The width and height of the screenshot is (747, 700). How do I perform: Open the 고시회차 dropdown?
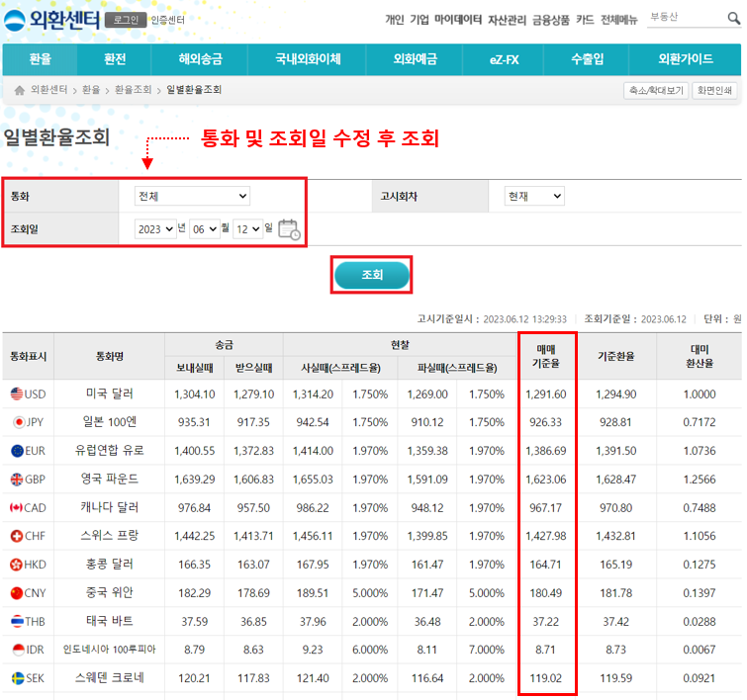tap(533, 197)
